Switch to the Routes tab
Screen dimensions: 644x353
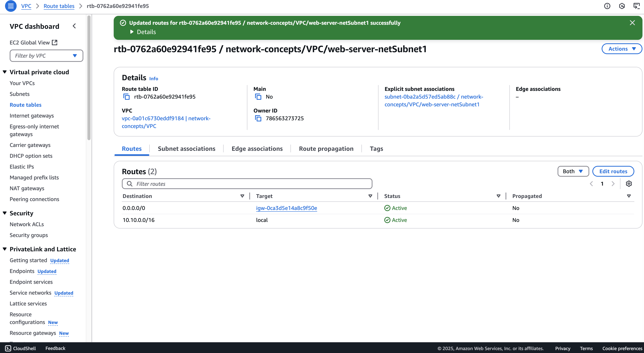(x=132, y=149)
